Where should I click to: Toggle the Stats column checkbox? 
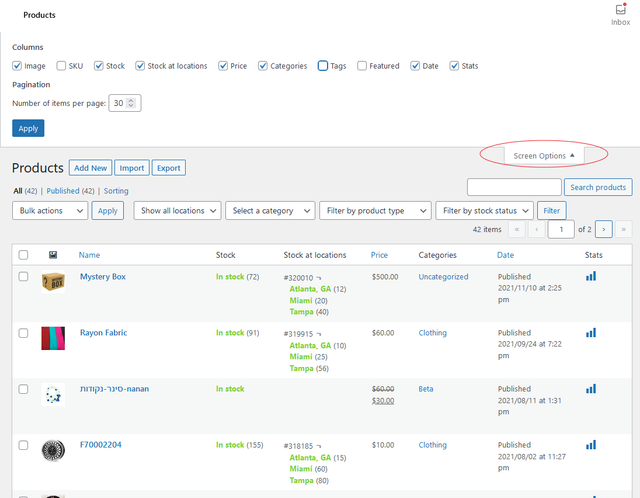[x=454, y=66]
